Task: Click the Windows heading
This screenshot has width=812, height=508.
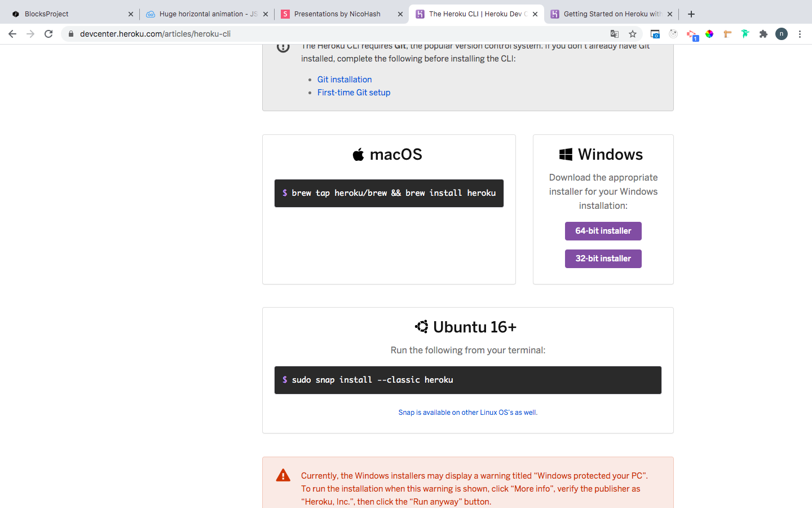Action: pos(610,154)
